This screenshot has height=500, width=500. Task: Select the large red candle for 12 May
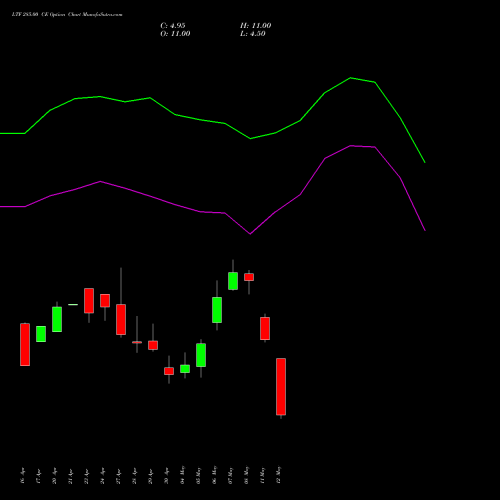[x=281, y=387]
